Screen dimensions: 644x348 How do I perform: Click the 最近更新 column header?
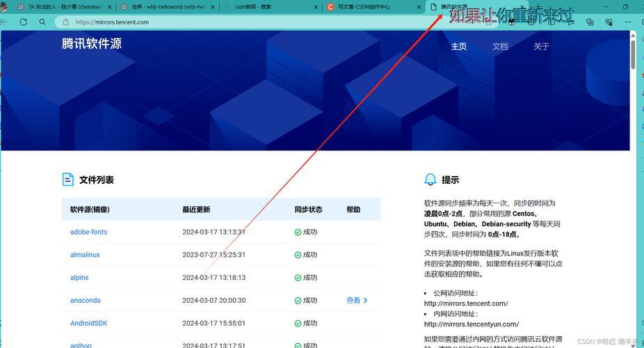pyautogui.click(x=196, y=209)
